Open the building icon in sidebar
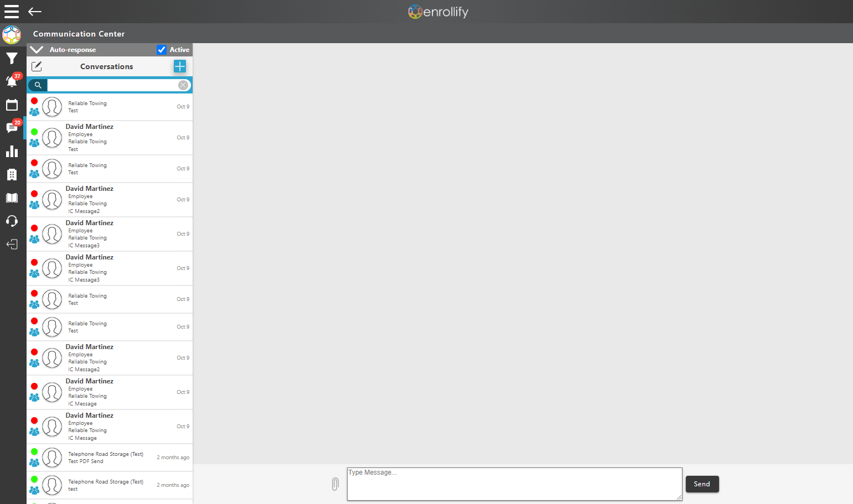Image resolution: width=853 pixels, height=504 pixels. 12,175
